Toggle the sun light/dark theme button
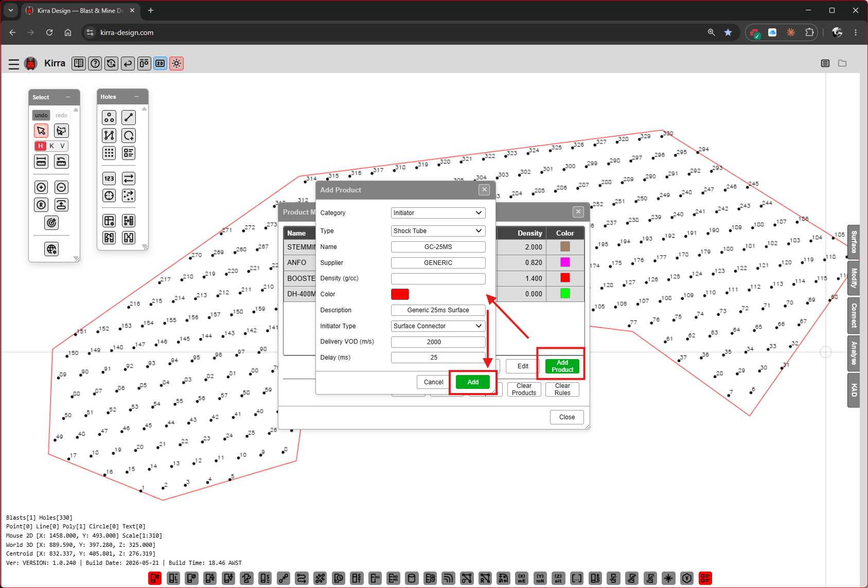Viewport: 868px width, 588px height. (176, 63)
